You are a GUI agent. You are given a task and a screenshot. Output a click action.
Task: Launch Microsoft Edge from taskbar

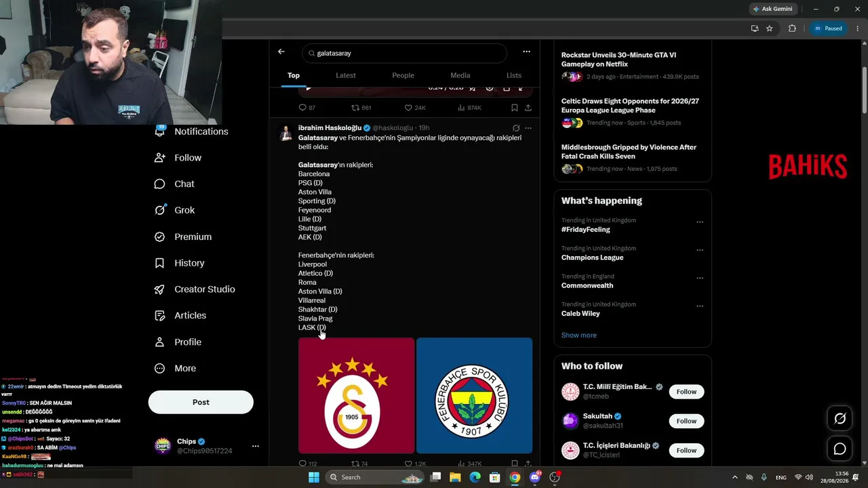[475, 477]
